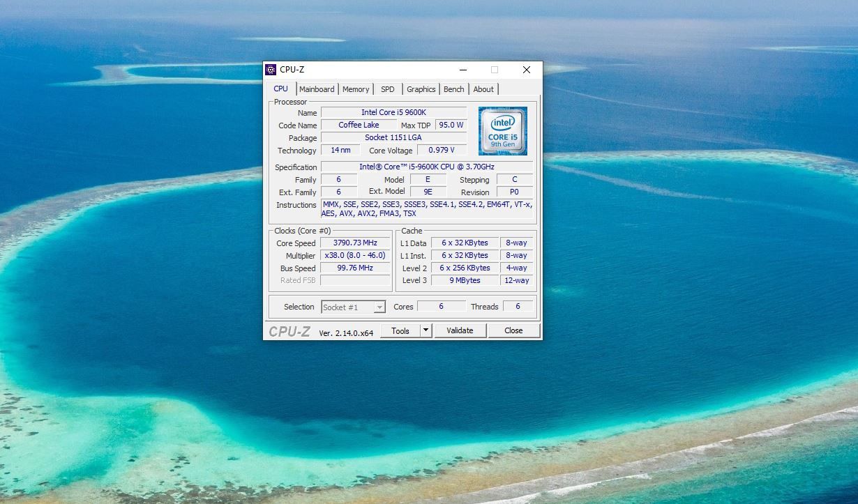Click the Level 2 associativity 4-way
The height and width of the screenshot is (504, 858).
coord(516,268)
